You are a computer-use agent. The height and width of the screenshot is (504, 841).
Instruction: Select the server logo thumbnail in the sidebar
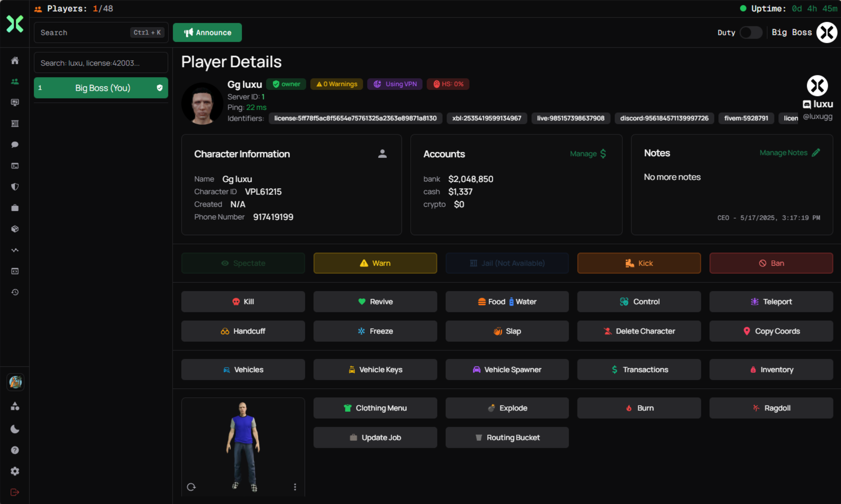(x=15, y=382)
